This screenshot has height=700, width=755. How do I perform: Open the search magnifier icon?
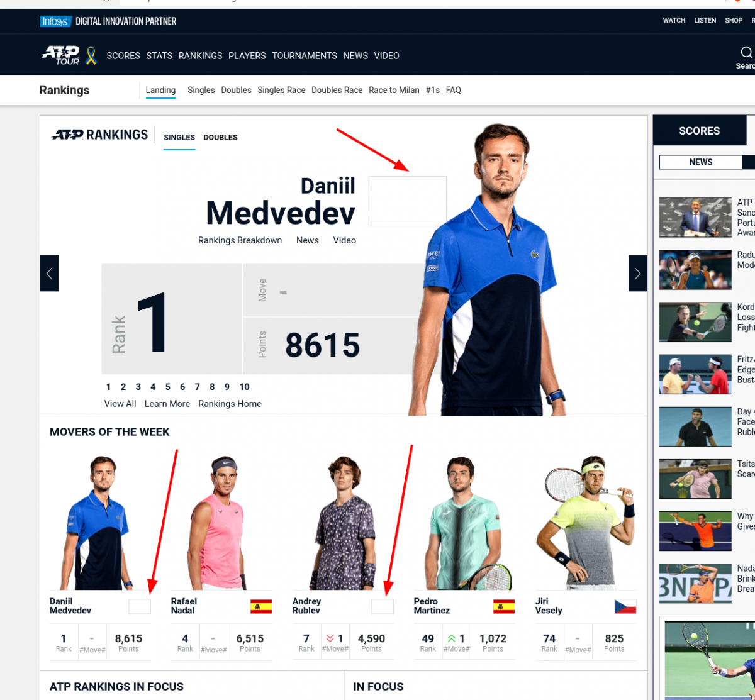[746, 52]
